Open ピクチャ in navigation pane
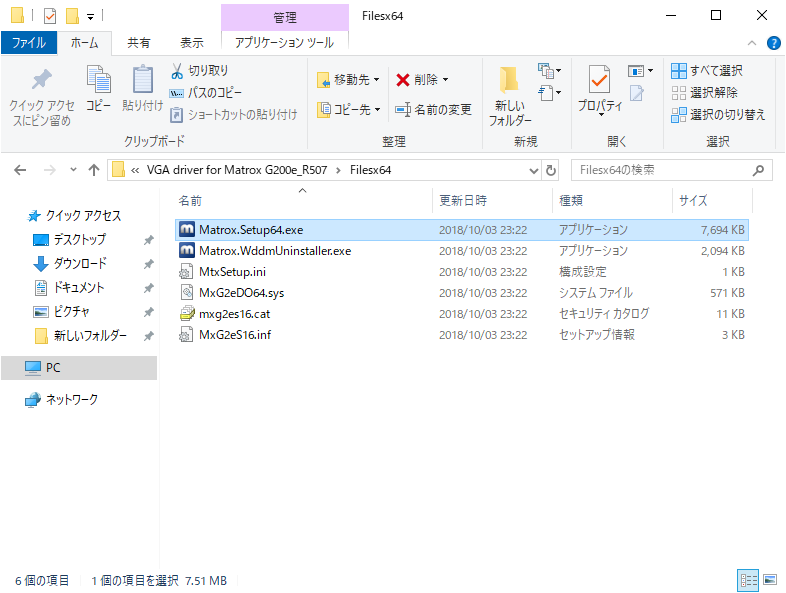Screen dimensions: 786x593 click(x=61, y=312)
